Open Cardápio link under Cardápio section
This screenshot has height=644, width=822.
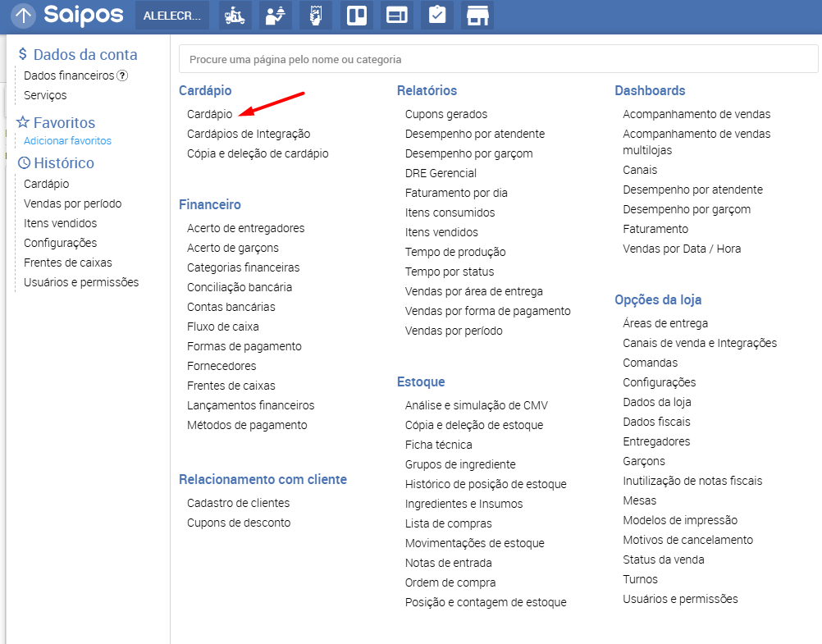point(209,114)
